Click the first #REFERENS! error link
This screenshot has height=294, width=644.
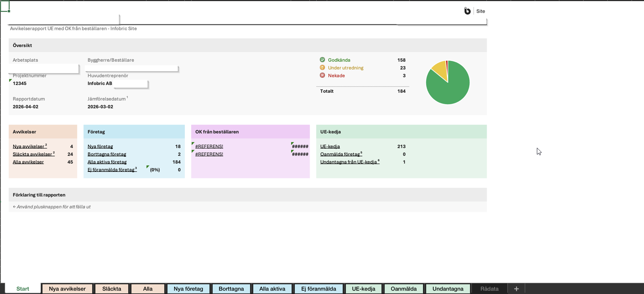coord(209,147)
